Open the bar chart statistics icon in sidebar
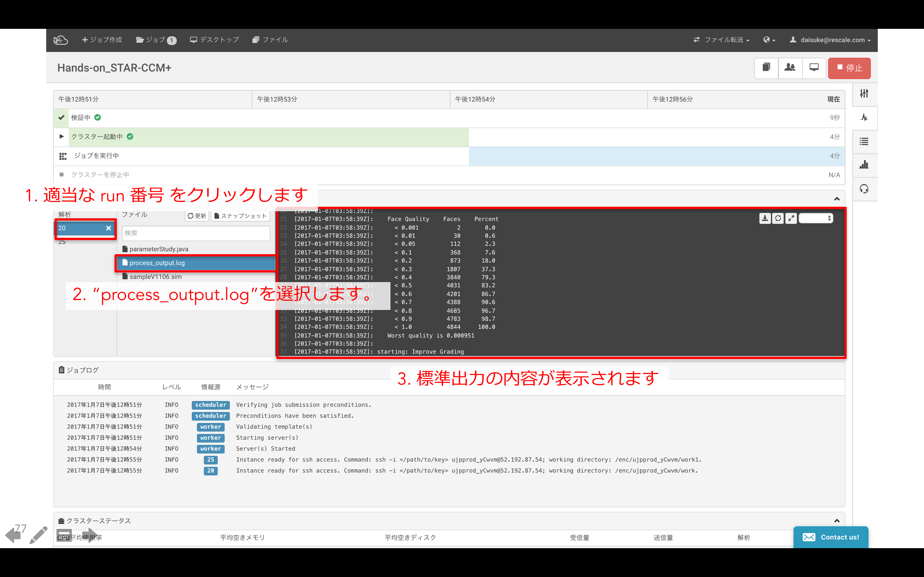Viewport: 924px width, 577px height. pos(864,165)
